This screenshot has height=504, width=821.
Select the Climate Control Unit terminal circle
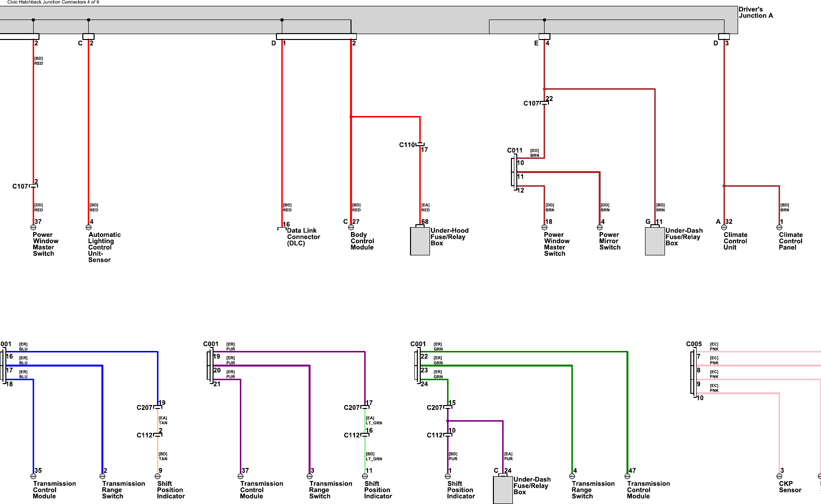point(724,227)
